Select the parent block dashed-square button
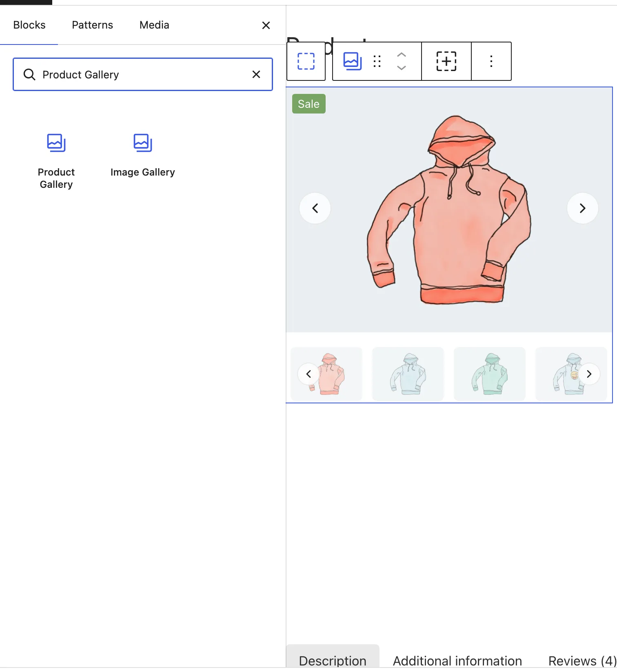The height and width of the screenshot is (672, 617). click(306, 61)
